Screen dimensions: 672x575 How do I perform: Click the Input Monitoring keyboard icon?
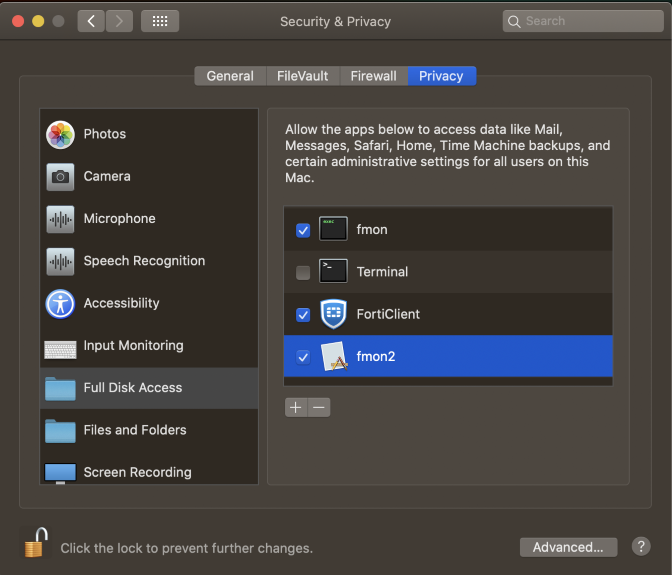(60, 349)
